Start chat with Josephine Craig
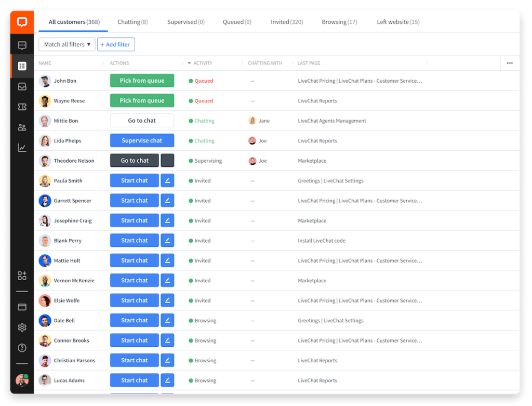 135,220
